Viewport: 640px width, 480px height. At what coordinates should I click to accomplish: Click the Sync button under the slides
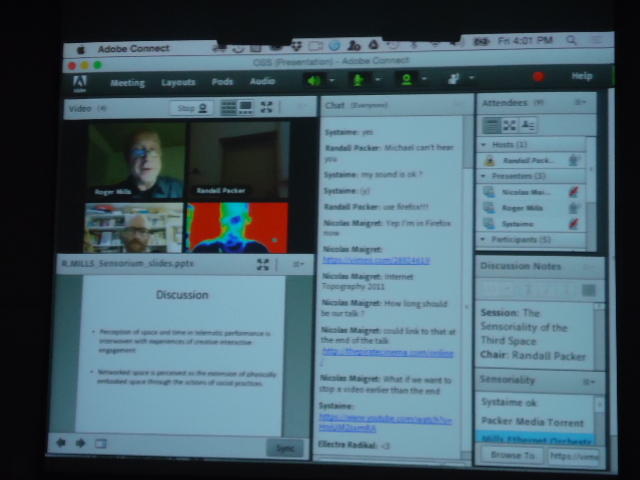285,448
